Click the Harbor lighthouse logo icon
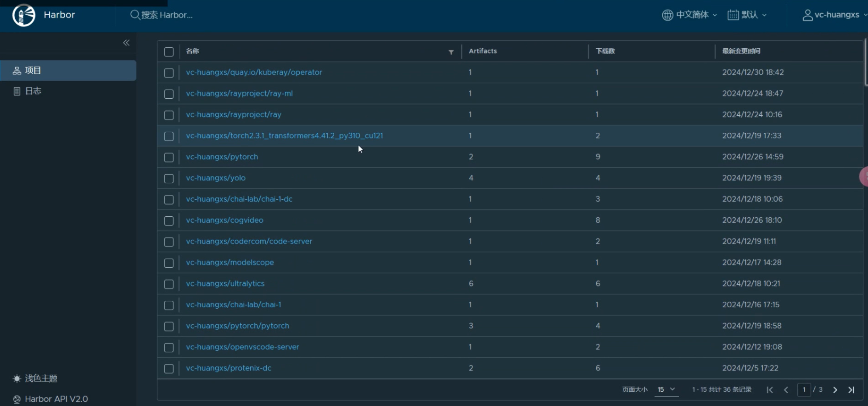The image size is (868, 406). (23, 15)
